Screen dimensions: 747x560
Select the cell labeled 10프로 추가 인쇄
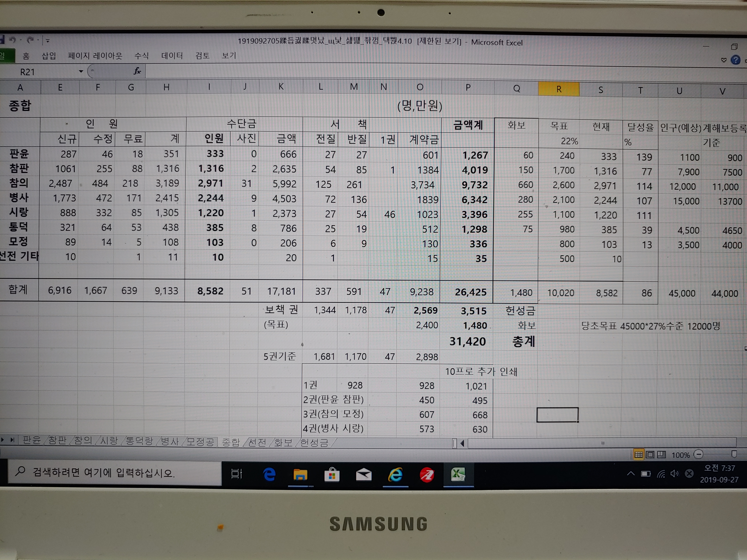click(x=481, y=371)
